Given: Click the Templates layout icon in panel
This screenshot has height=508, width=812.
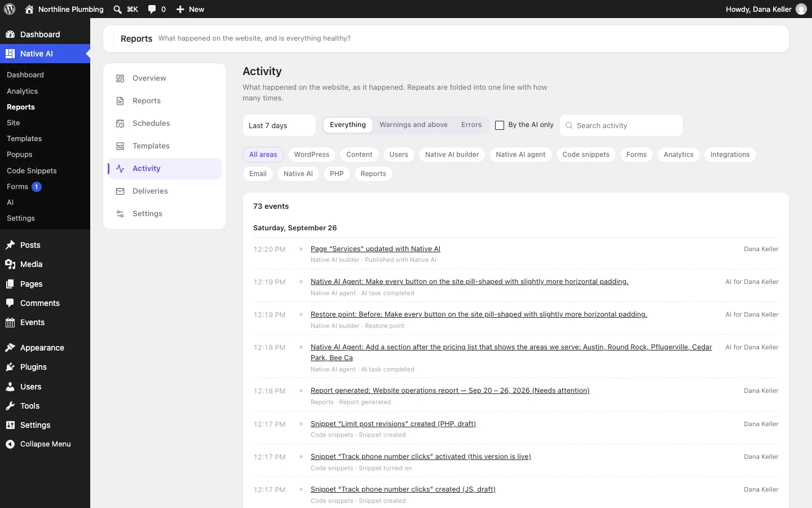Looking at the screenshot, I should click(x=120, y=146).
